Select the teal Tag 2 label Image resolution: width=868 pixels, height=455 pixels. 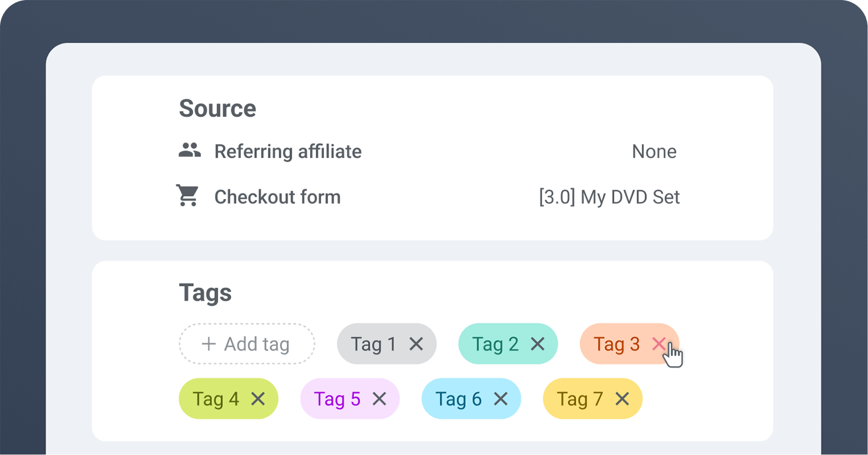click(495, 344)
